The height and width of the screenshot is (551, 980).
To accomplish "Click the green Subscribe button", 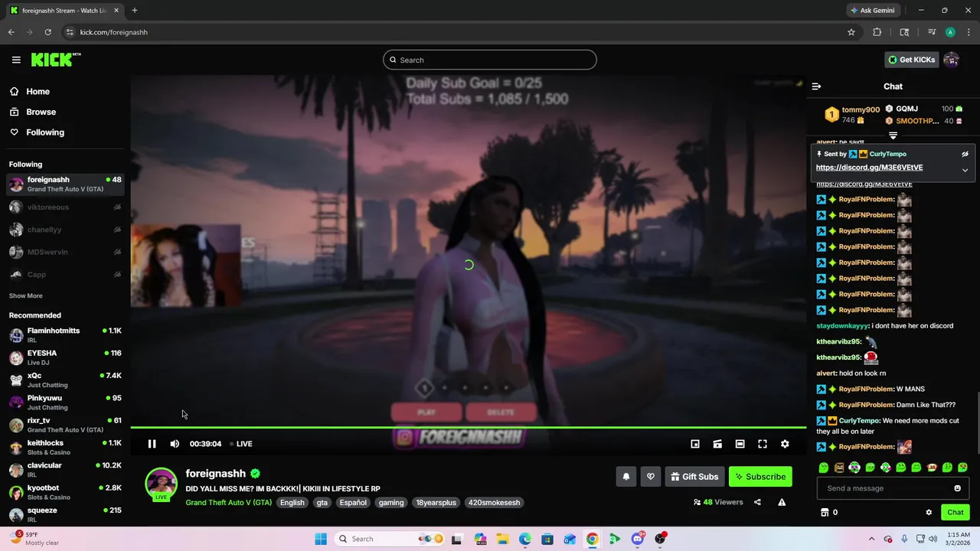I will (760, 477).
